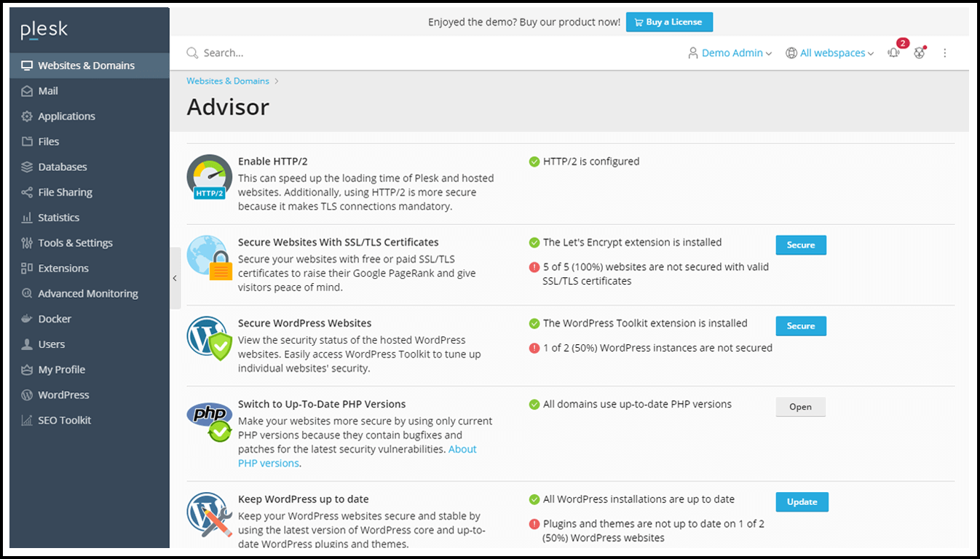Viewport: 980px width, 559px height.
Task: Select Docker from the sidebar
Action: click(x=90, y=319)
